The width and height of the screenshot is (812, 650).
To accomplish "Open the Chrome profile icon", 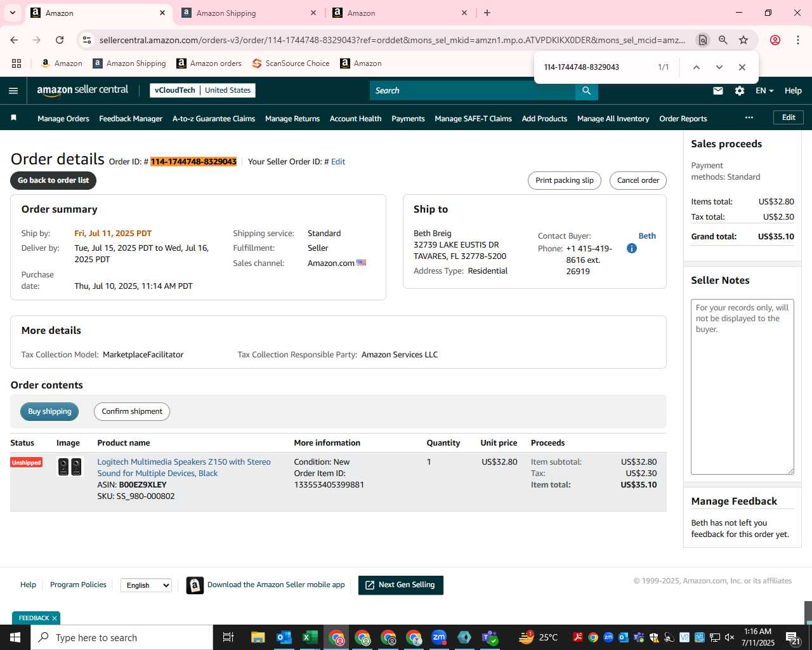I will pyautogui.click(x=775, y=40).
